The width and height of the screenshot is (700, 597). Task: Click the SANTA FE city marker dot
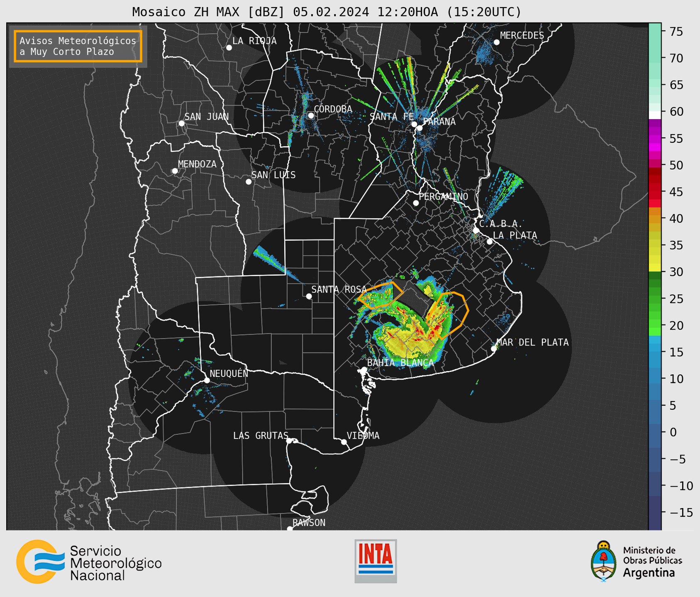click(414, 124)
